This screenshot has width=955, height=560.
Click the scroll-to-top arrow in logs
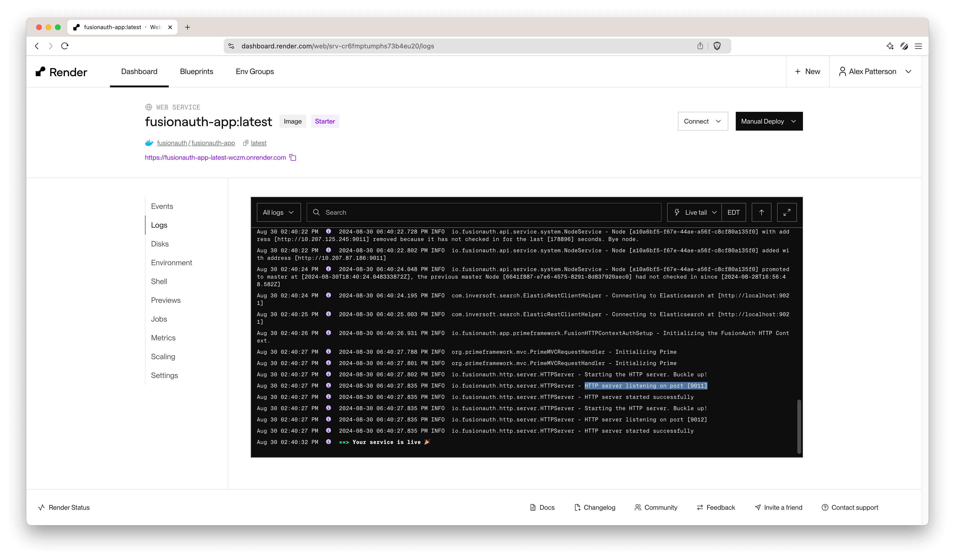coord(761,212)
